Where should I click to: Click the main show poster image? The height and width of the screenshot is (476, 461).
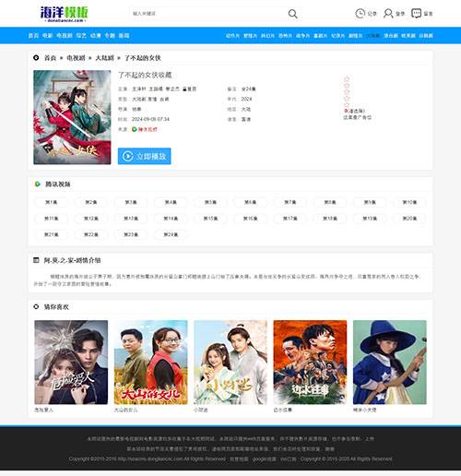(72, 117)
